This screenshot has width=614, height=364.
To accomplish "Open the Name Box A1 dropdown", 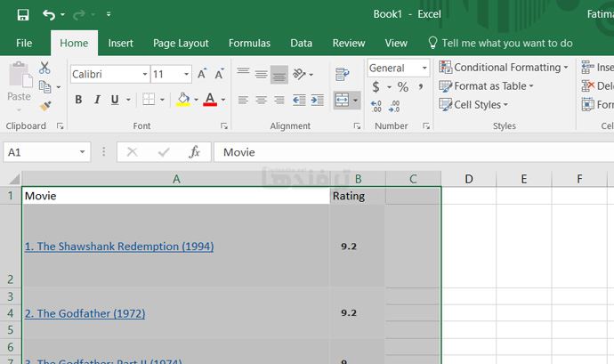I will [x=82, y=152].
